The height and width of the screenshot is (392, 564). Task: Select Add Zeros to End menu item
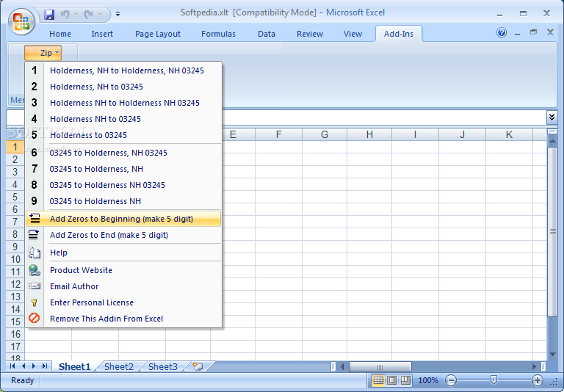123,235
